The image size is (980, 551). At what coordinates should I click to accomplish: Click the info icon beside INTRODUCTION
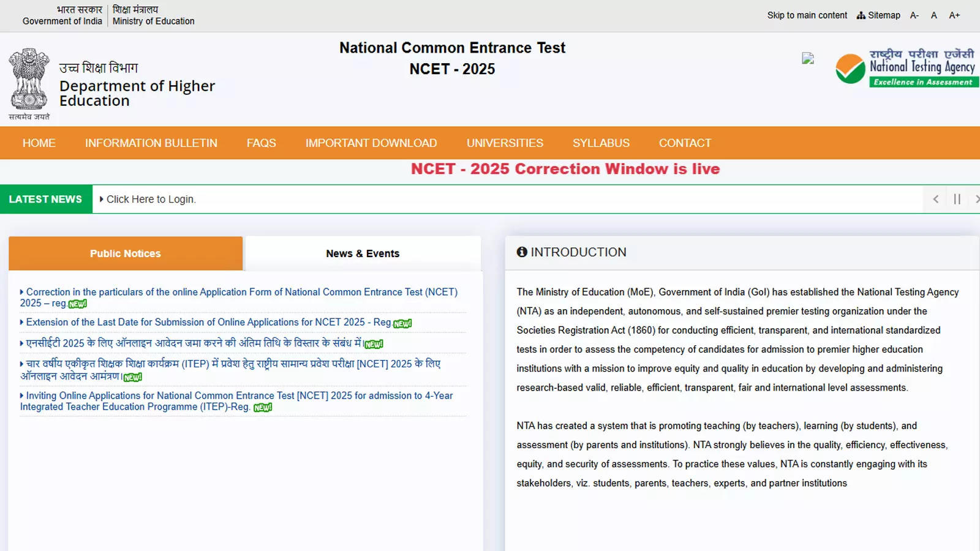[x=522, y=252]
